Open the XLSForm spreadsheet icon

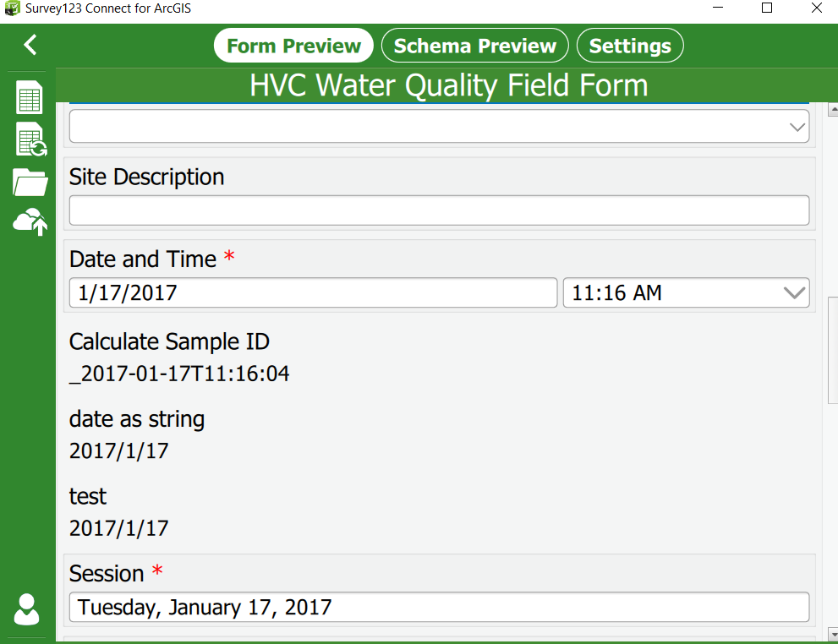pos(30,97)
